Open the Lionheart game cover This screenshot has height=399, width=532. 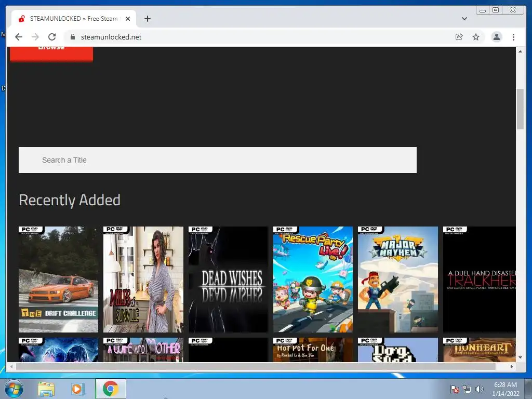479,350
